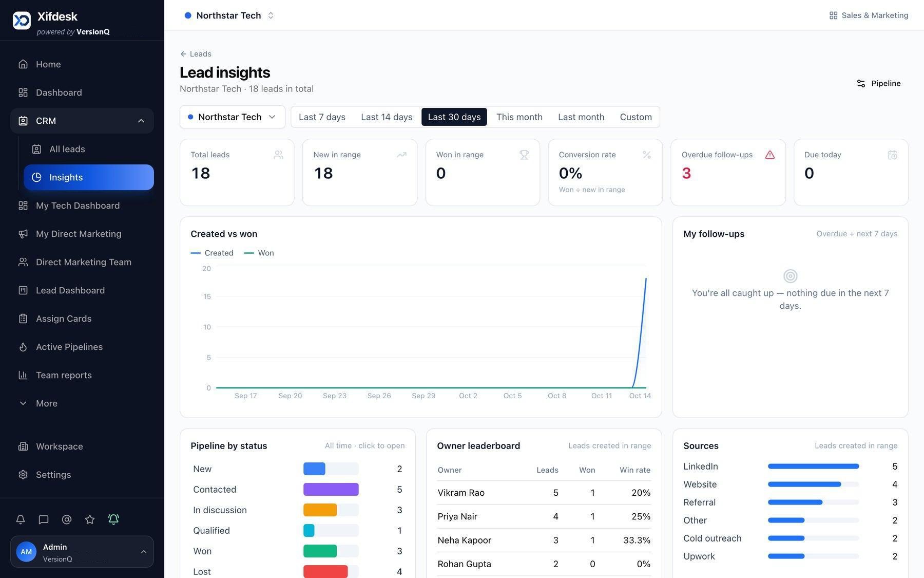924x578 pixels.
Task: Click Neha Kapoor in leaderboard
Action: point(464,540)
